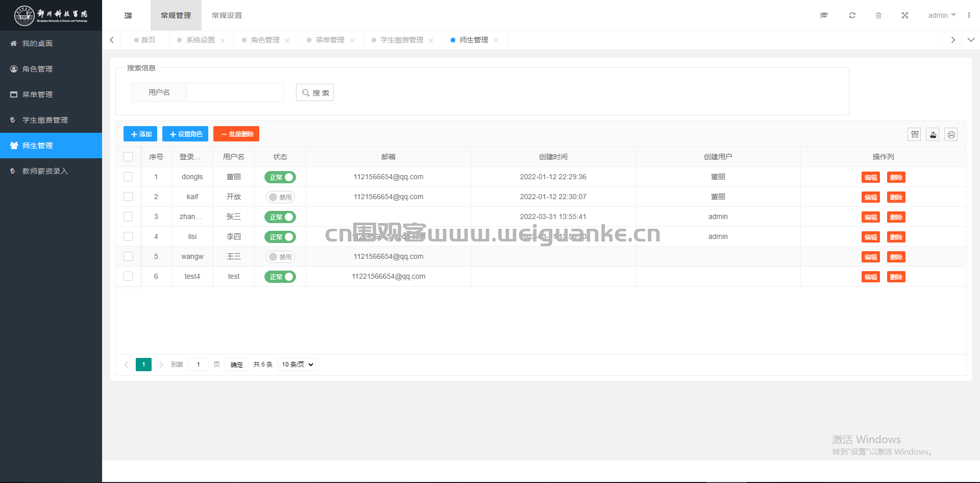Open the vertical three-dots more menu
This screenshot has height=483, width=980.
click(969, 15)
